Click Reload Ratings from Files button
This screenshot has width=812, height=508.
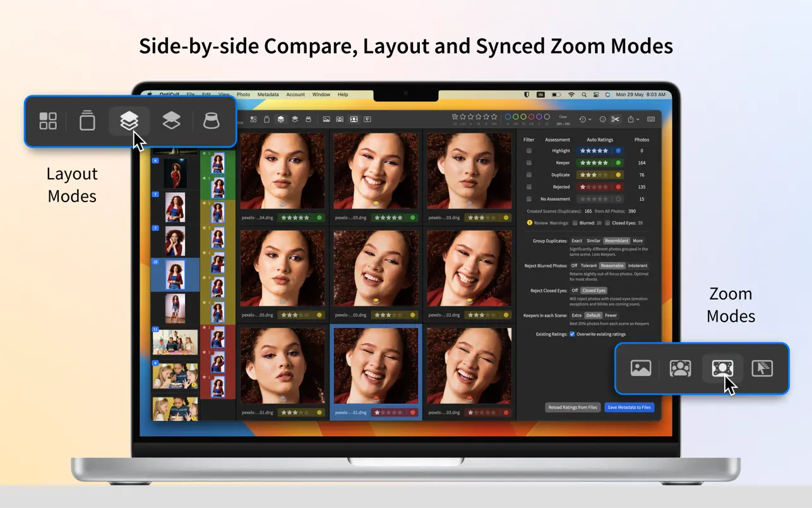[x=572, y=408]
